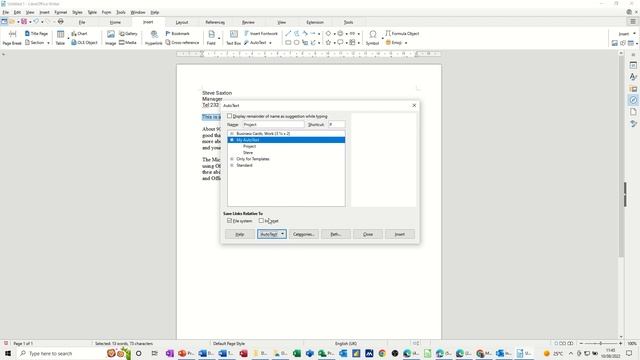
Task: Click the AutoText ribbon icon
Action: coord(255,42)
